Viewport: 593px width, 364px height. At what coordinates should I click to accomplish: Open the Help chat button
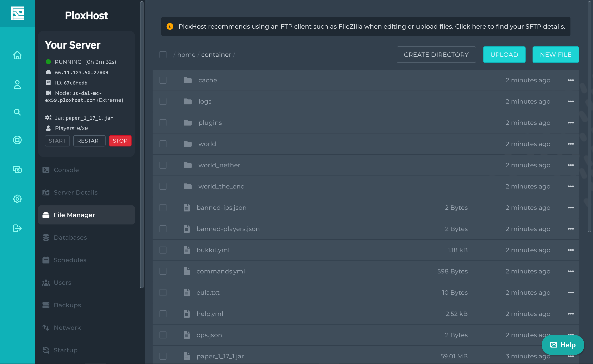(x=563, y=345)
